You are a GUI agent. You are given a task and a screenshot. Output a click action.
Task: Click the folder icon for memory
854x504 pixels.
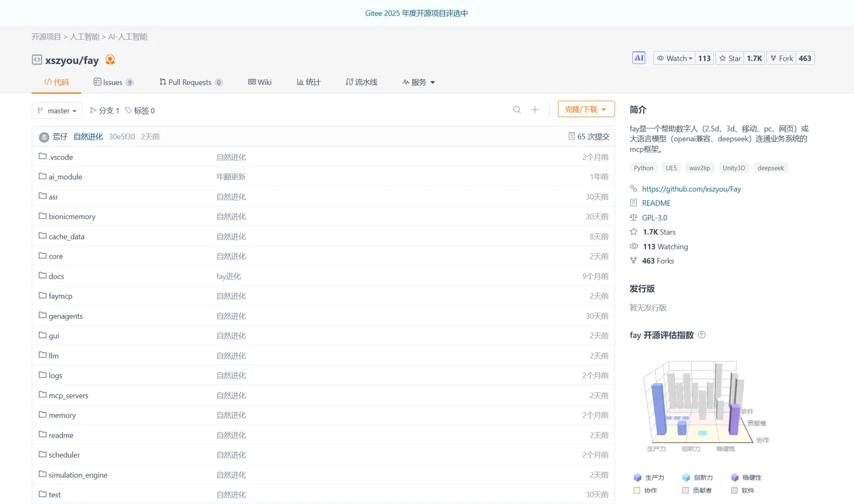(43, 415)
